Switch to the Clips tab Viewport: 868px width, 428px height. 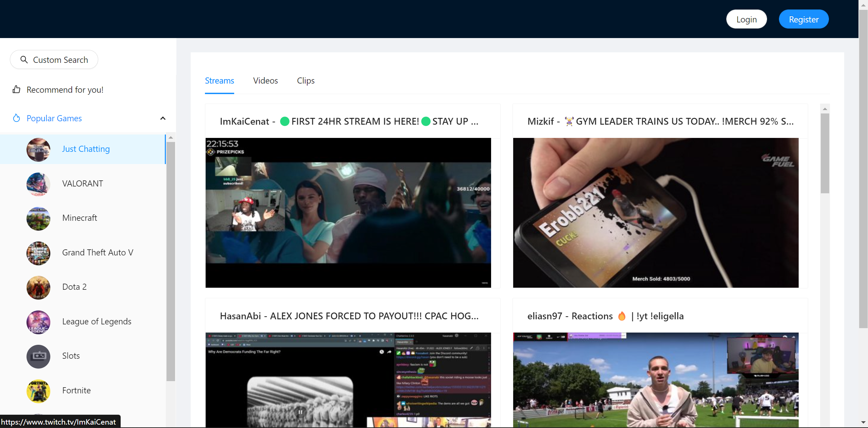[x=306, y=81]
